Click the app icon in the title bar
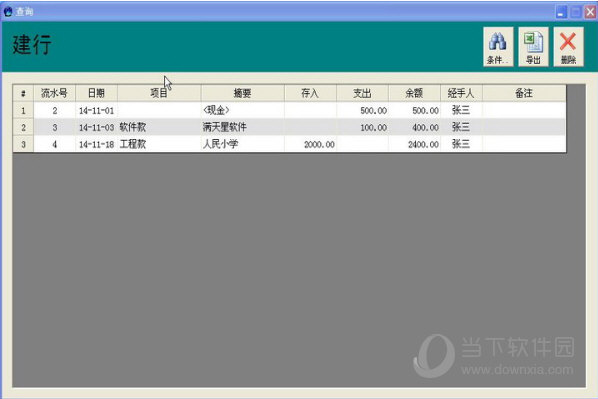 8,12
